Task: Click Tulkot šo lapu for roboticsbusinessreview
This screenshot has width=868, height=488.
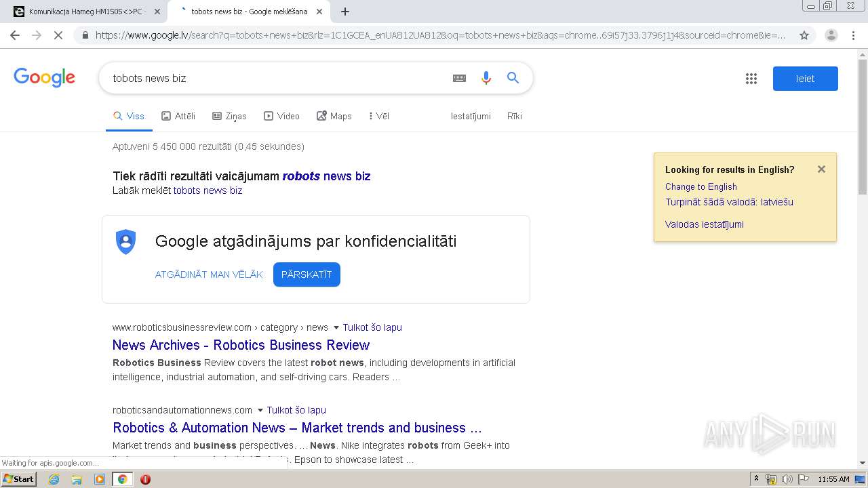Action: pyautogui.click(x=372, y=327)
